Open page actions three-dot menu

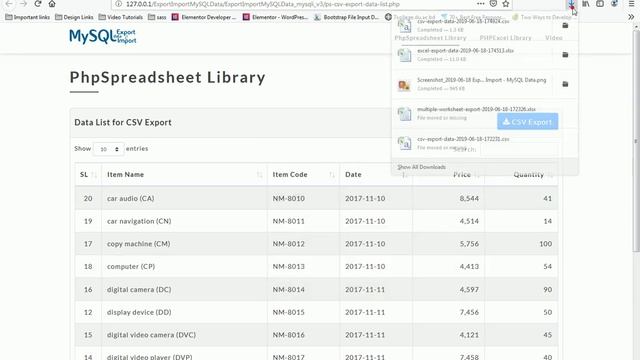click(x=480, y=4)
